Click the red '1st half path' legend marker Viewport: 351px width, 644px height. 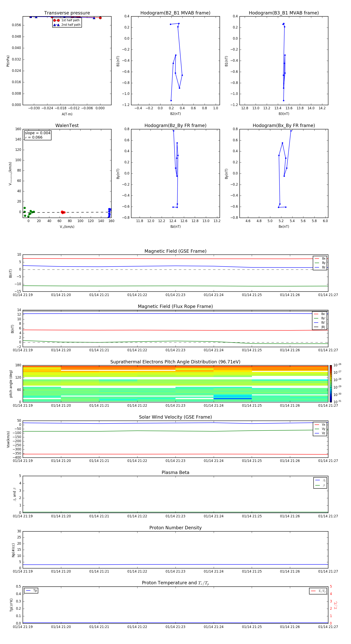(x=57, y=20)
